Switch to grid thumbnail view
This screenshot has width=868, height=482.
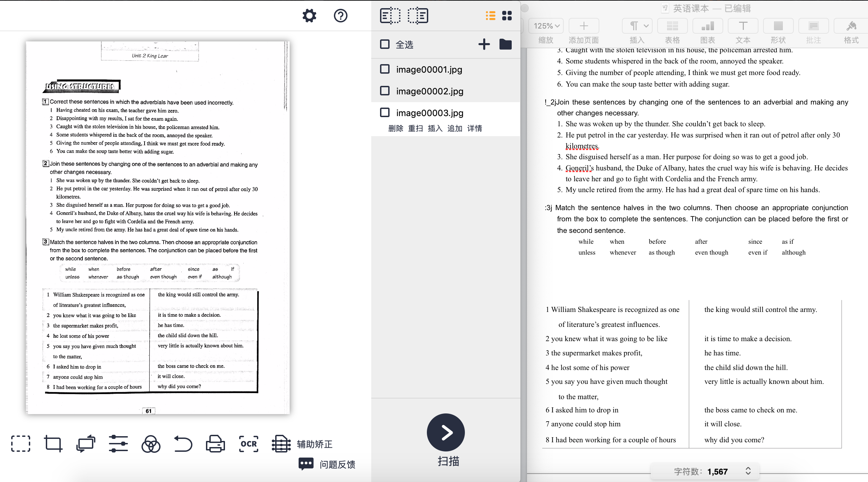click(x=507, y=16)
